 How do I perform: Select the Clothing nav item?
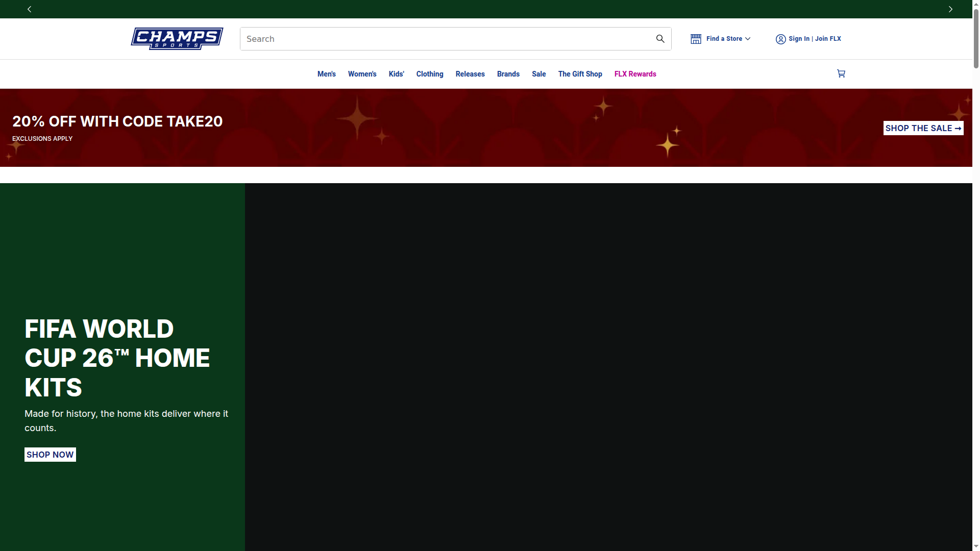pos(429,74)
